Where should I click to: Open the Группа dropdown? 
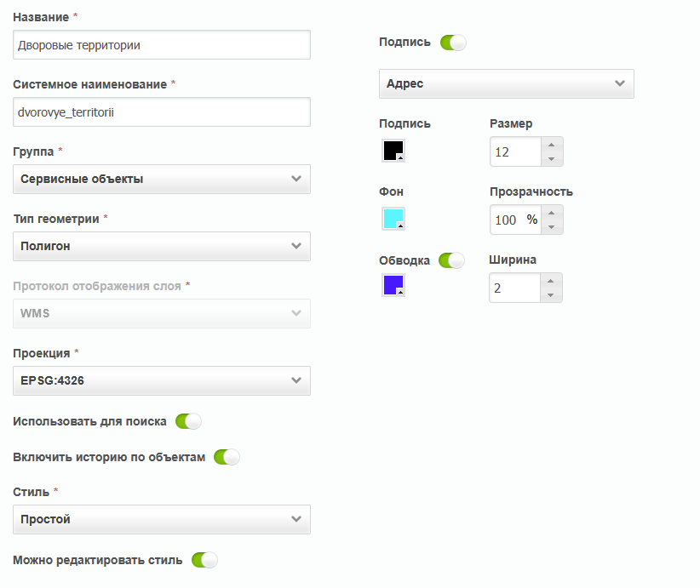tap(162, 179)
